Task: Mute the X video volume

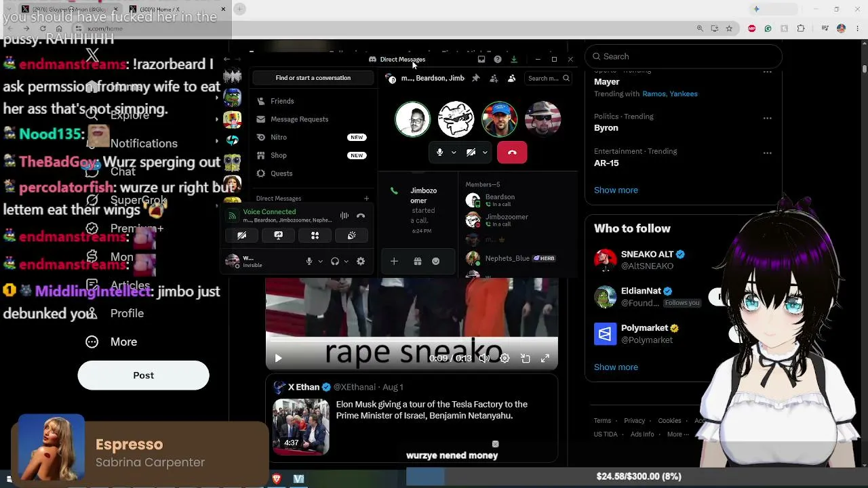Action: (x=484, y=359)
